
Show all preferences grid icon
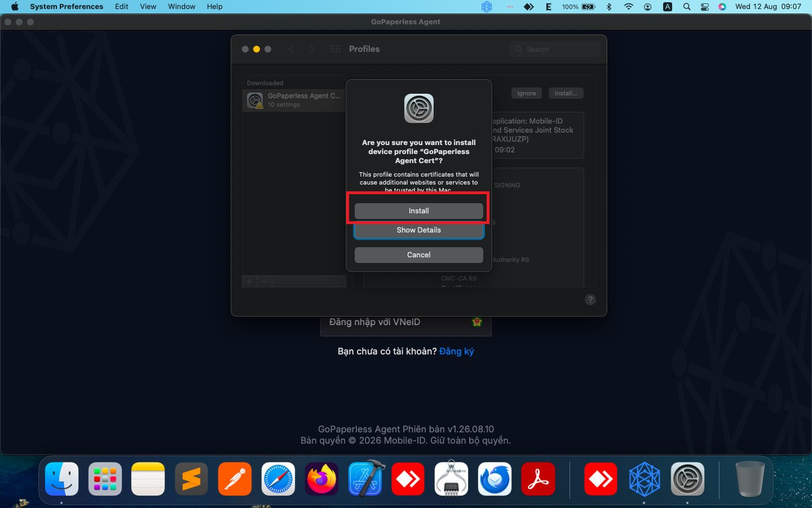click(335, 49)
